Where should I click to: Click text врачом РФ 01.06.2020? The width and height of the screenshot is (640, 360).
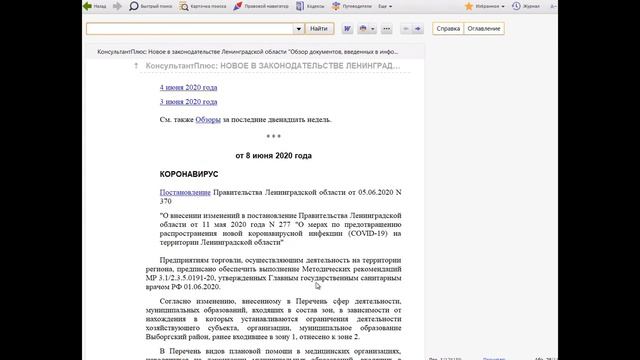[x=183, y=287]
